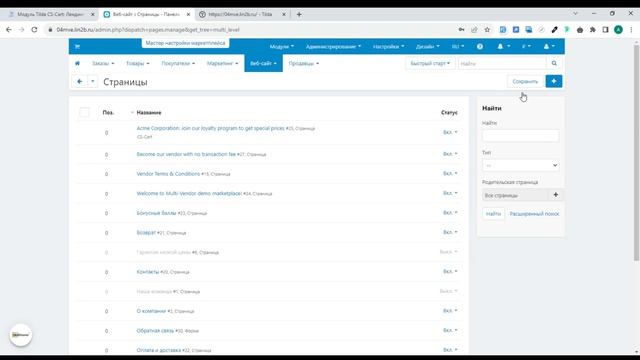The width and height of the screenshot is (640, 360).
Task: Open О компании page link
Action: pyautogui.click(x=151, y=311)
